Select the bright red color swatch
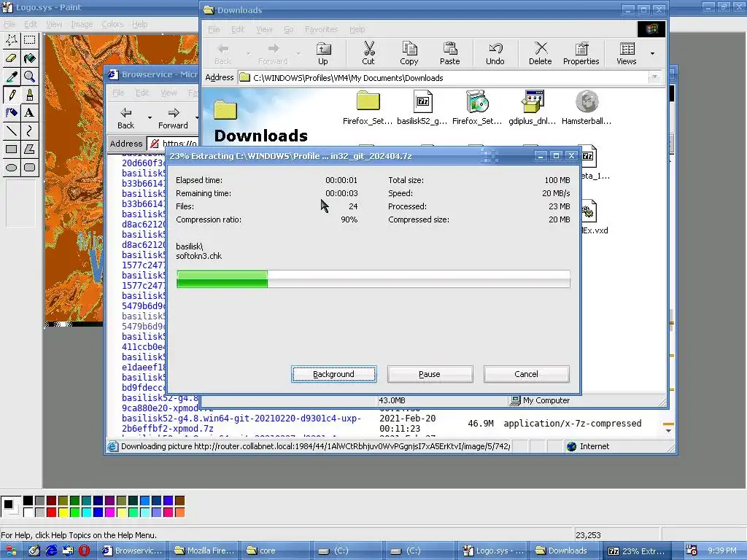Viewport: 747px width, 560px height. (52, 513)
